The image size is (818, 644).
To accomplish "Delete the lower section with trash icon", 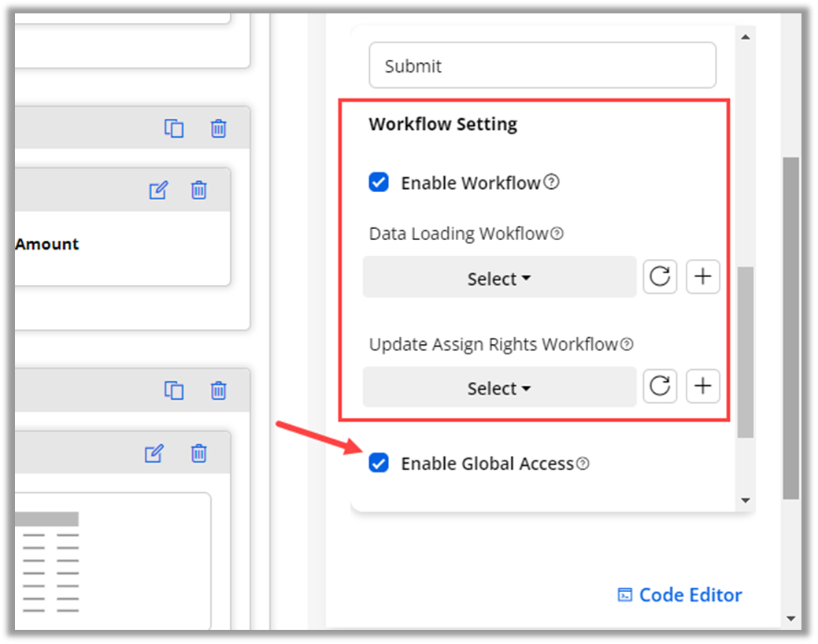I will (219, 390).
